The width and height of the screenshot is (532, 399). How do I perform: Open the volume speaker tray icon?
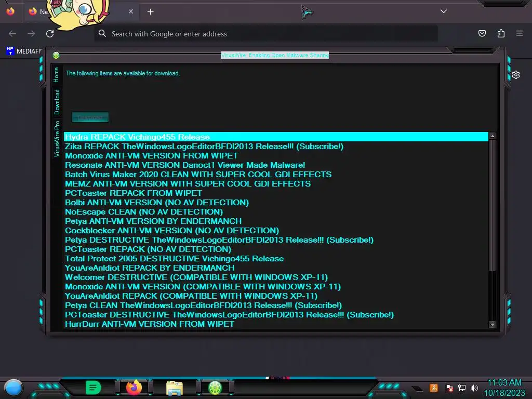pyautogui.click(x=474, y=388)
